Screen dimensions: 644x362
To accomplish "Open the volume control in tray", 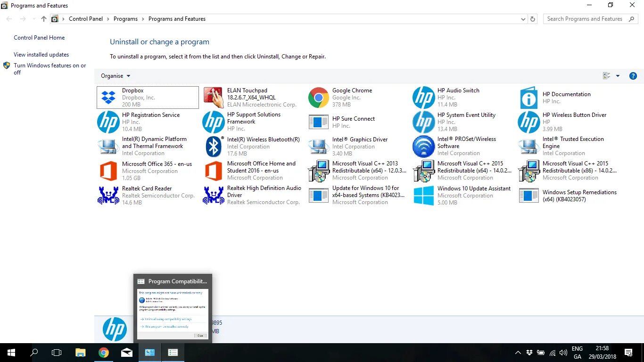I will tap(563, 353).
